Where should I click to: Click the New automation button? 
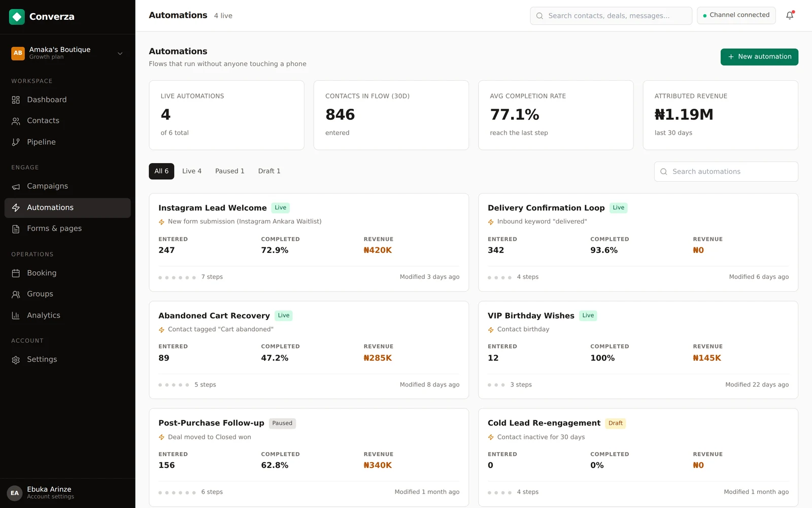pyautogui.click(x=759, y=57)
